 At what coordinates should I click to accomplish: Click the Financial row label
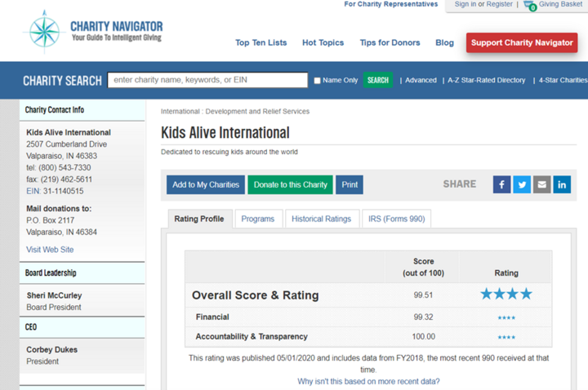[212, 317]
